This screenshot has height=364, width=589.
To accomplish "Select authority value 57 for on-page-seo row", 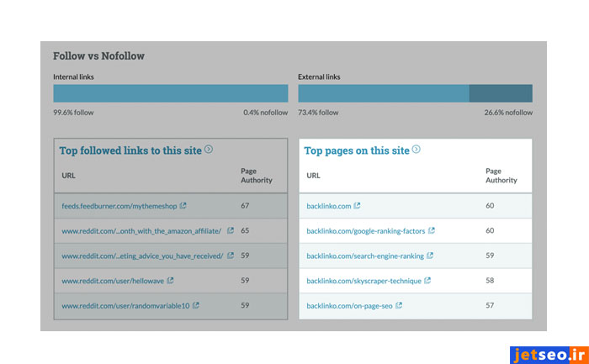I will 490,305.
